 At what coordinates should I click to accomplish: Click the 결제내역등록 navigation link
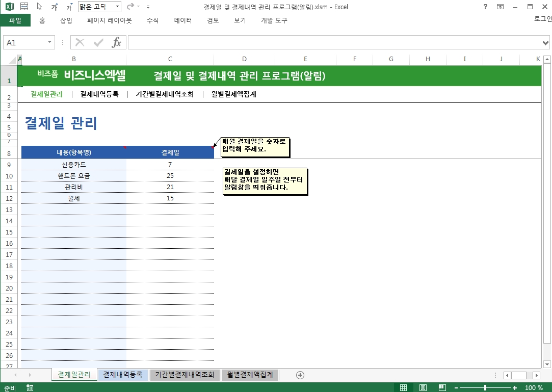click(99, 94)
